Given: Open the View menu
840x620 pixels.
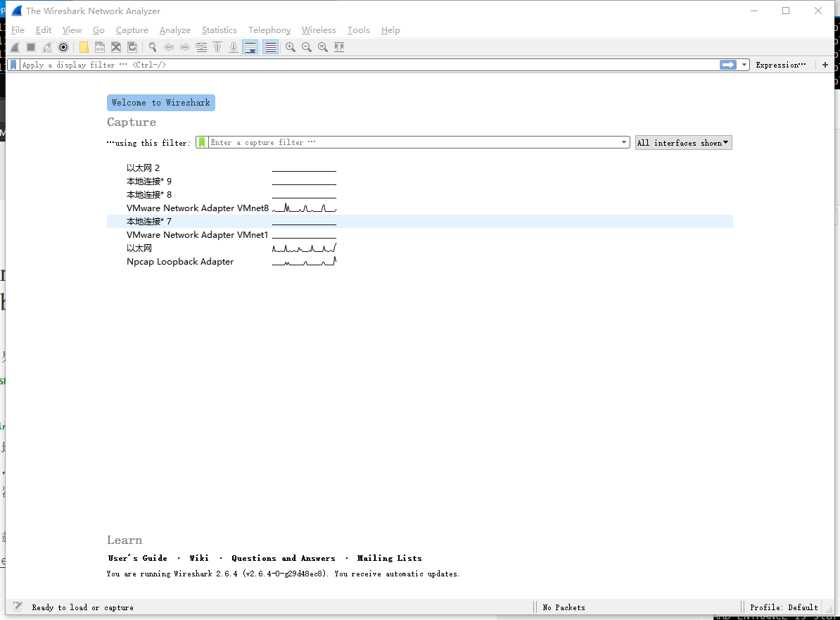Looking at the screenshot, I should click(x=72, y=30).
